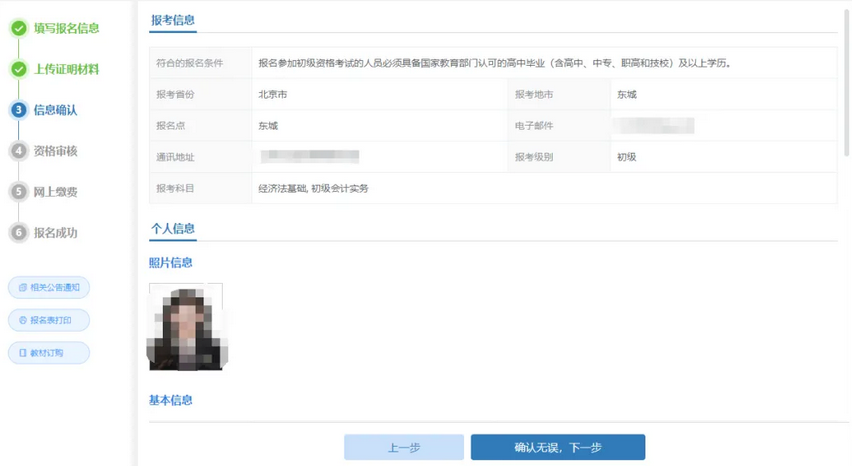This screenshot has height=466, width=852.
Task: Select the 报考信息 section tab
Action: tap(173, 20)
